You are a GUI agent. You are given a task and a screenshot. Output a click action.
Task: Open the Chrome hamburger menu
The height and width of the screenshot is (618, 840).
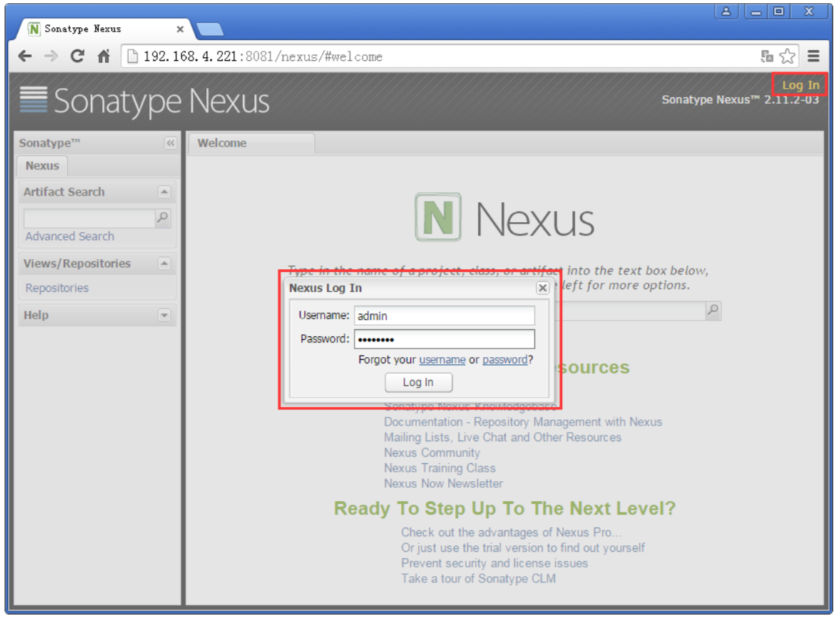click(813, 56)
